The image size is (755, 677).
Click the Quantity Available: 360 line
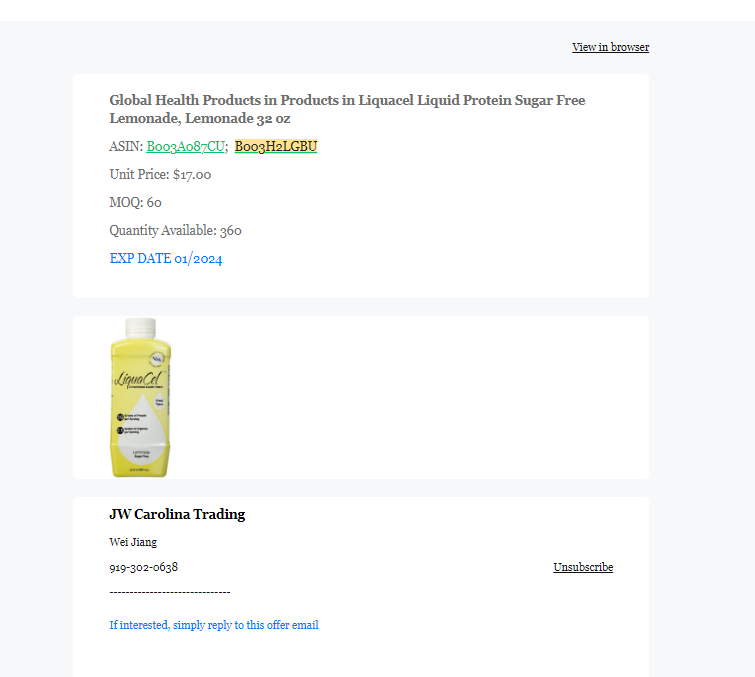(175, 231)
